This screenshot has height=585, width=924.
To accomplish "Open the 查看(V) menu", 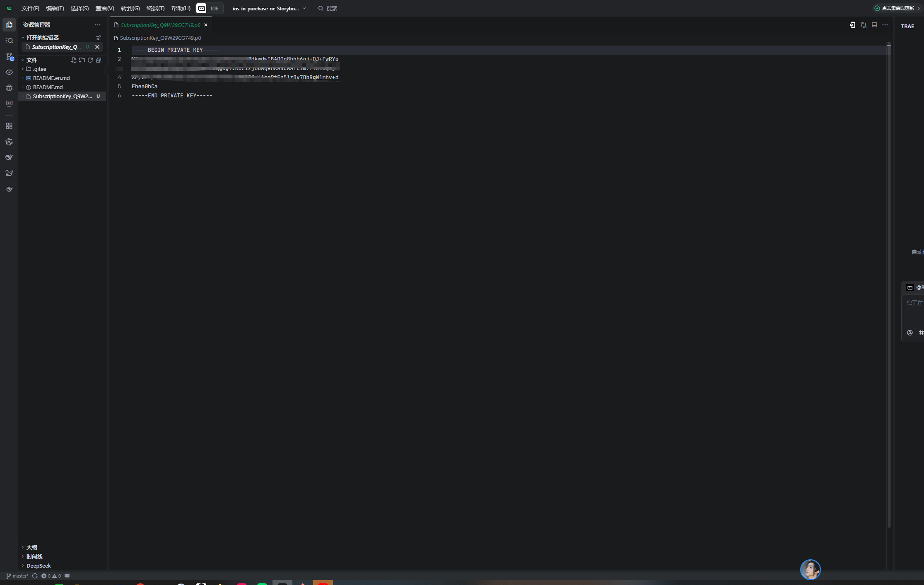I will coord(105,8).
